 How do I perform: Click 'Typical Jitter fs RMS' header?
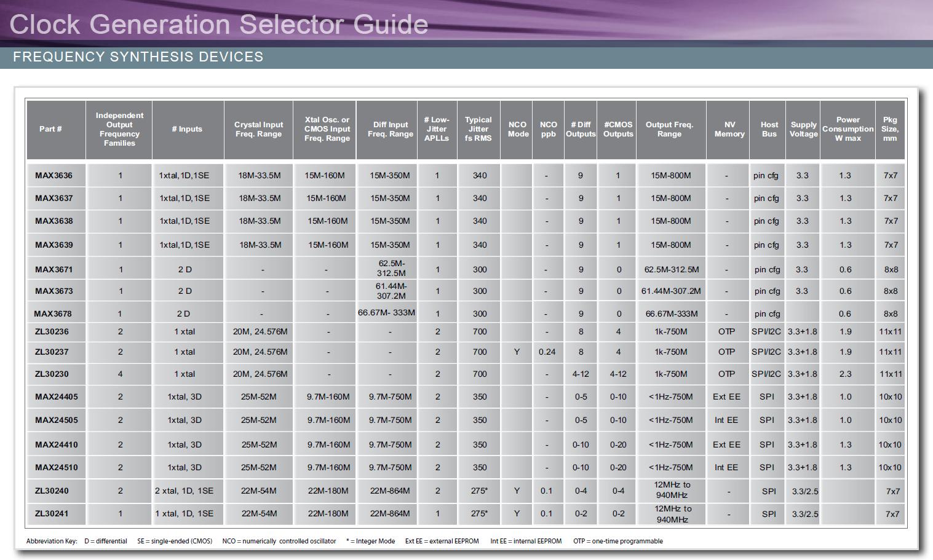(478, 129)
